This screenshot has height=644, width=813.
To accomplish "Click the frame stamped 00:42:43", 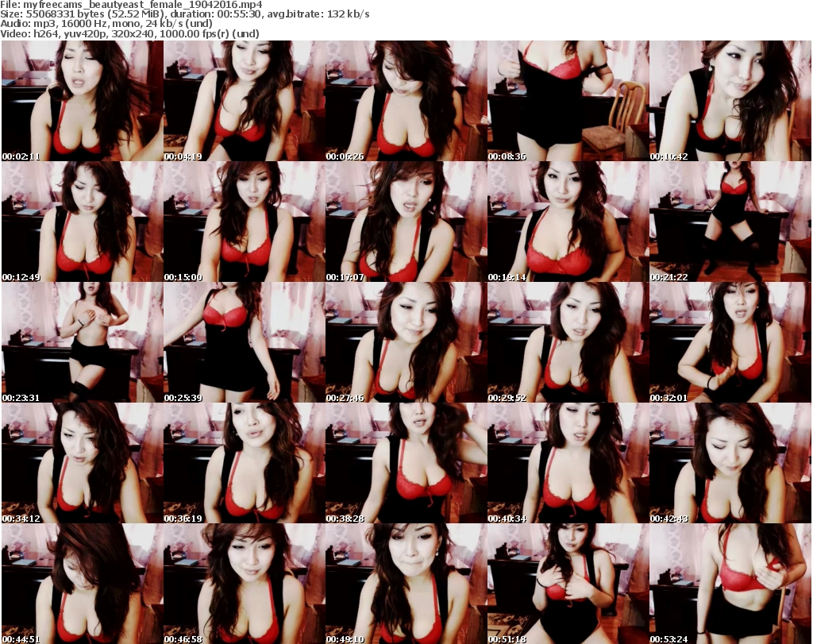I will pyautogui.click(x=730, y=463).
